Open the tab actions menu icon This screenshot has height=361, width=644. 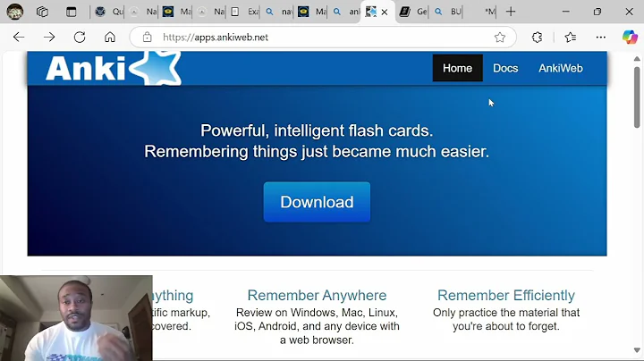click(71, 12)
